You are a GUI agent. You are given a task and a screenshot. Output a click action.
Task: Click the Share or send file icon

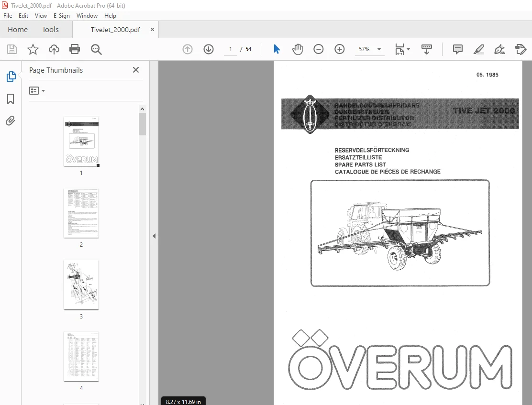[521, 49]
